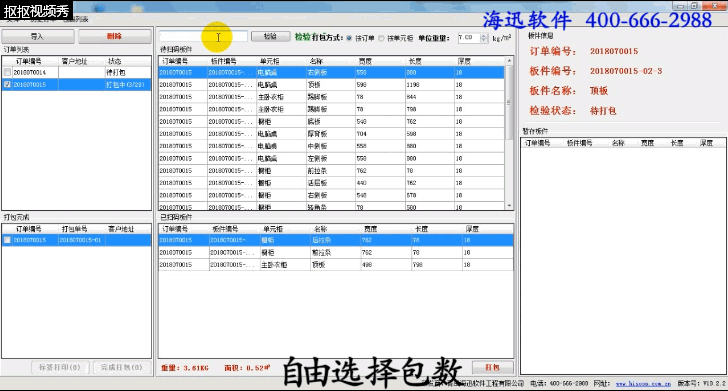The image size is (728, 391).
Task: Increase unit weight with the up arrow
Action: point(484,35)
